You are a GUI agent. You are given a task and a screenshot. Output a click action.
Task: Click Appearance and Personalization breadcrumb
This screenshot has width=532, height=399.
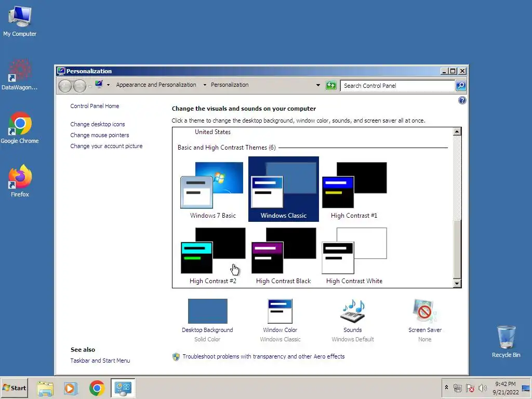[x=156, y=85]
